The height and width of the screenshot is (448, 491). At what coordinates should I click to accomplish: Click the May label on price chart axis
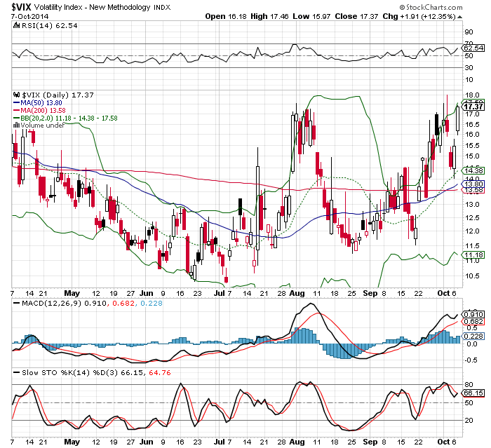pyautogui.click(x=72, y=293)
